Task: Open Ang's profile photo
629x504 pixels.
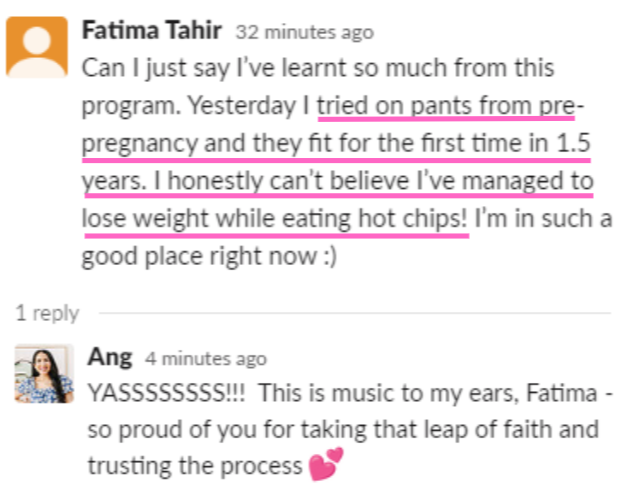Action: [x=44, y=374]
